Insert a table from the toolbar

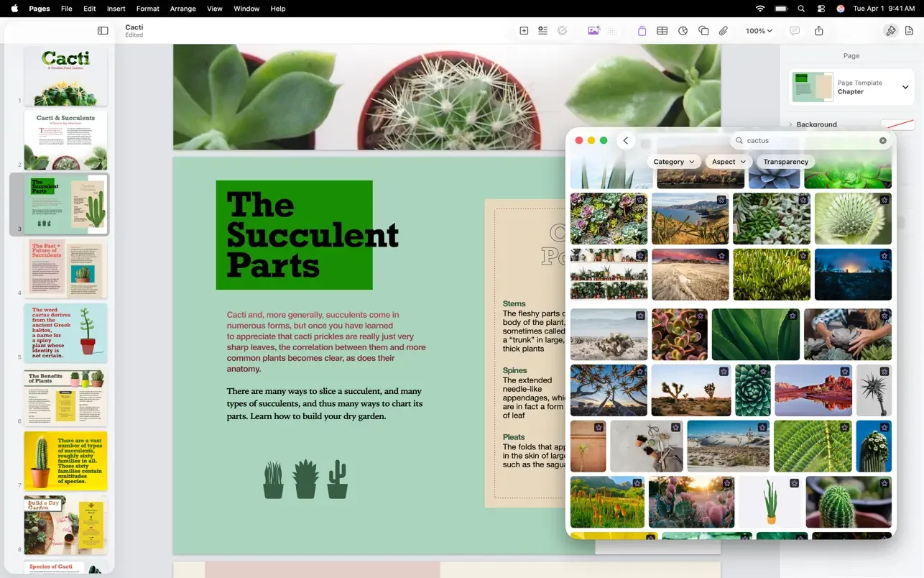coord(662,31)
